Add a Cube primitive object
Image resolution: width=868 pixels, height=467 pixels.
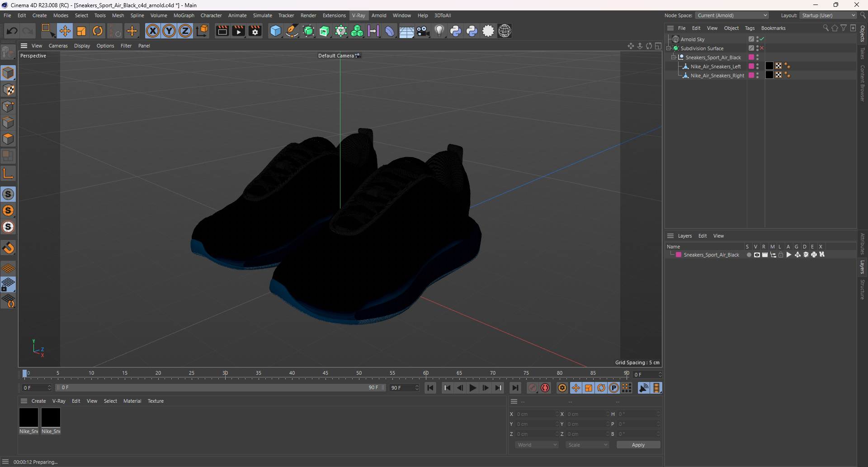[x=275, y=31]
